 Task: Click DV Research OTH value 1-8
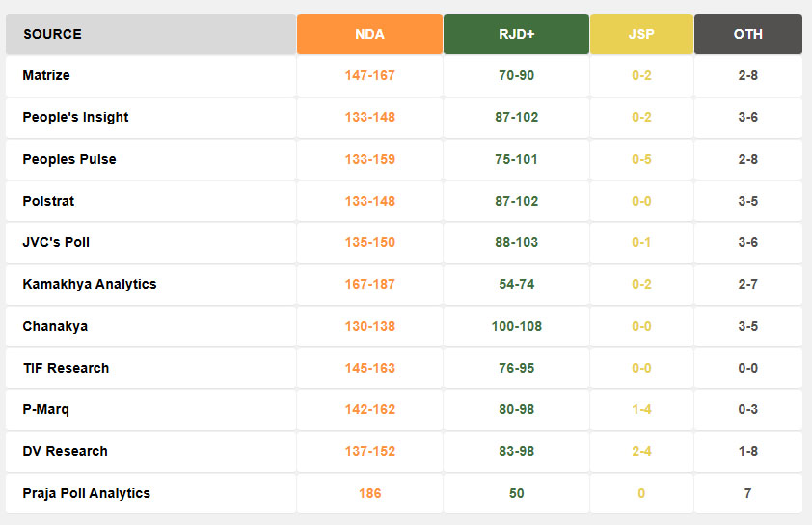point(747,451)
